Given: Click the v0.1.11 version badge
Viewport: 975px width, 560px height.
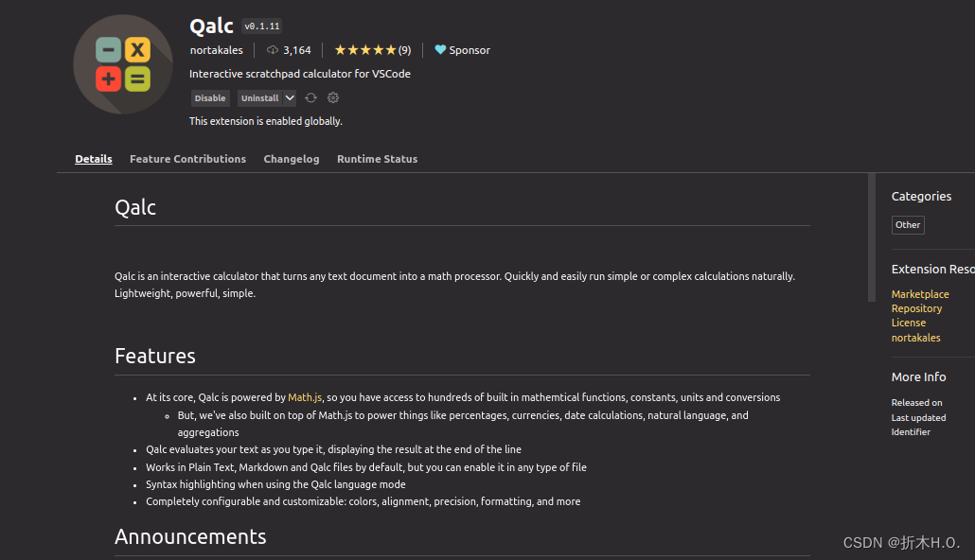Looking at the screenshot, I should click(262, 26).
